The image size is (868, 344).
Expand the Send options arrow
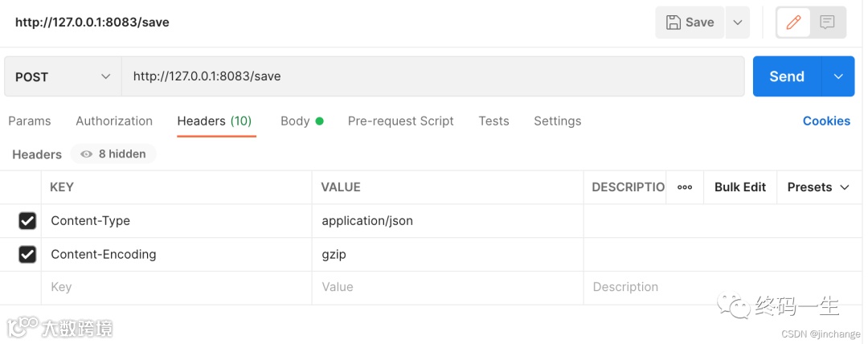coord(838,76)
